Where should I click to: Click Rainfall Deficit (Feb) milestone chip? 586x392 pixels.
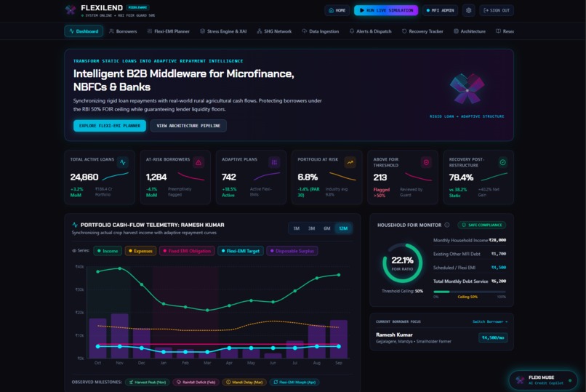[x=196, y=383]
